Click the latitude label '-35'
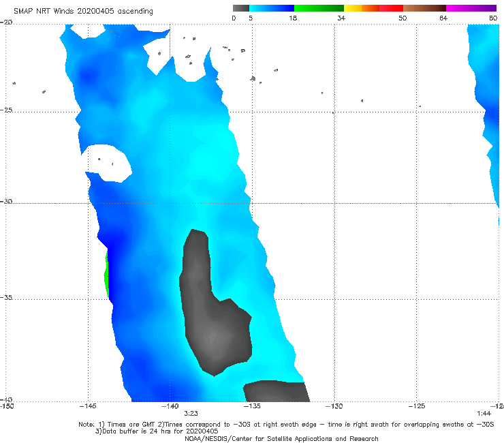Image resolution: width=504 pixels, height=443 pixels. [6, 297]
